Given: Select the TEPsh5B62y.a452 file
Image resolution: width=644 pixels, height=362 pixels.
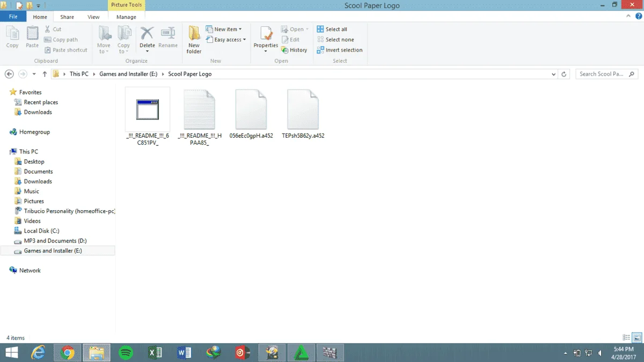Looking at the screenshot, I should pyautogui.click(x=303, y=115).
